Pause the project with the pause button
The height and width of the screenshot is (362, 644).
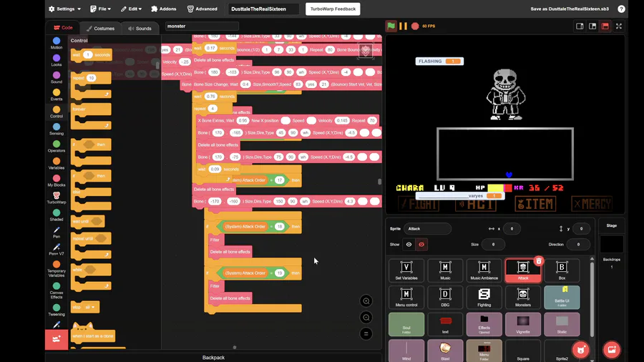(404, 26)
